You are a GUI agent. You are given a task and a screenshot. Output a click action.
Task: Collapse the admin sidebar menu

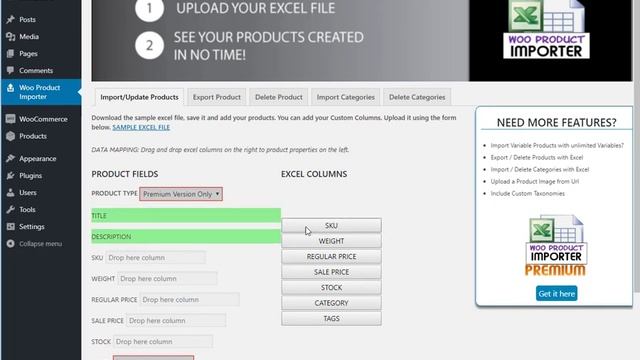pyautogui.click(x=40, y=244)
